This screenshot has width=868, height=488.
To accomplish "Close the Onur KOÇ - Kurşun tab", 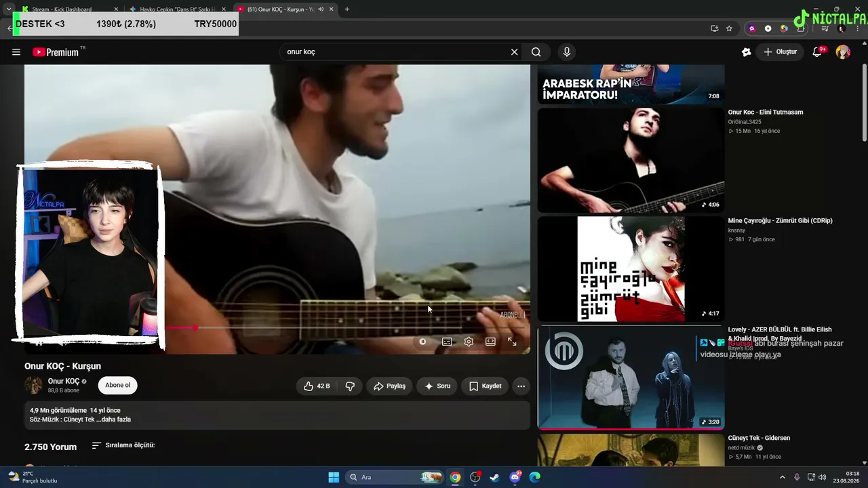I will [332, 9].
